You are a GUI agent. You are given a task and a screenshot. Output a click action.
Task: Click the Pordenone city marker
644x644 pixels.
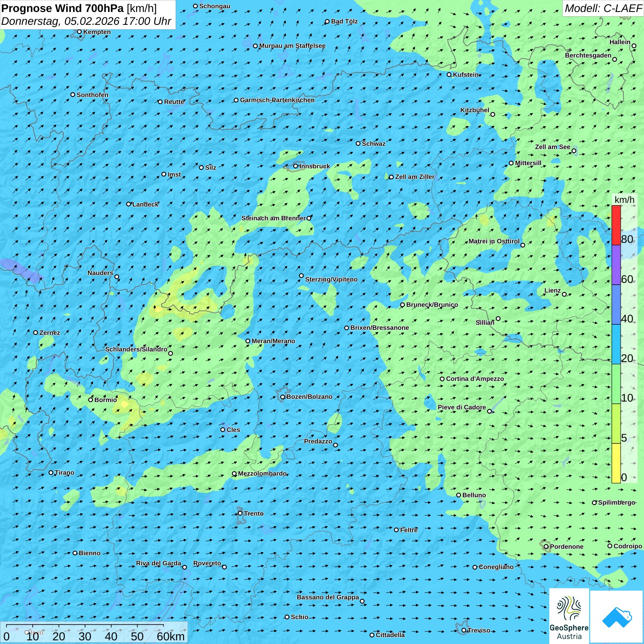click(x=546, y=546)
